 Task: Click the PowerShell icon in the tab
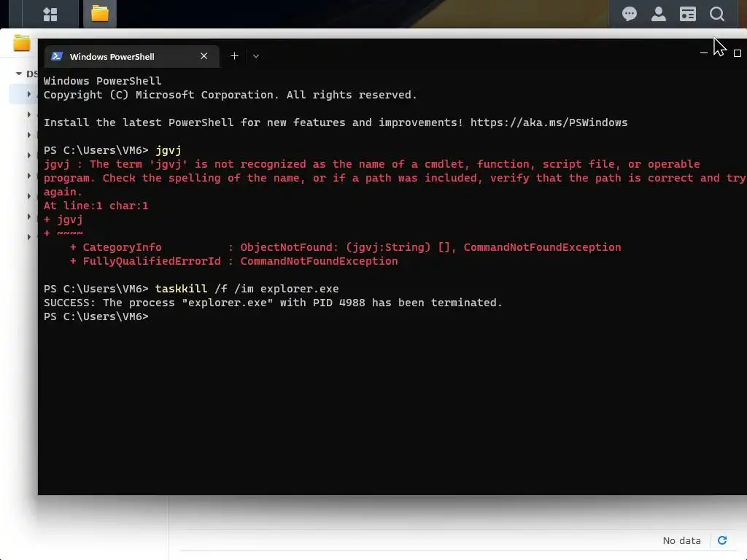[x=57, y=56]
